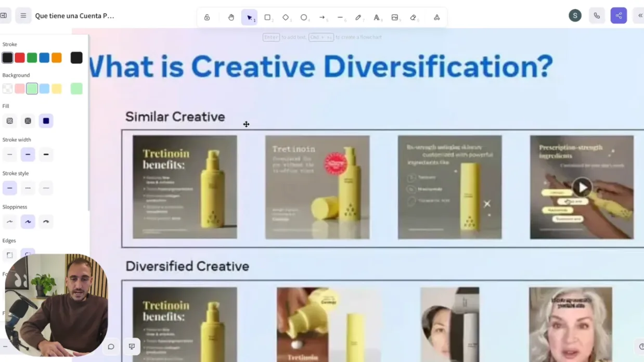Set sloppiness to cartoonist

click(46, 222)
